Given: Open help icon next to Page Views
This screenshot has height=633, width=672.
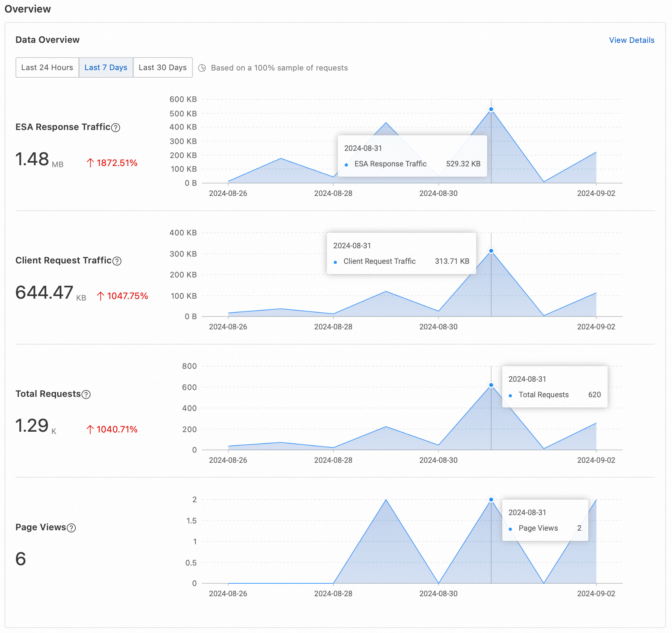Looking at the screenshot, I should point(71,528).
